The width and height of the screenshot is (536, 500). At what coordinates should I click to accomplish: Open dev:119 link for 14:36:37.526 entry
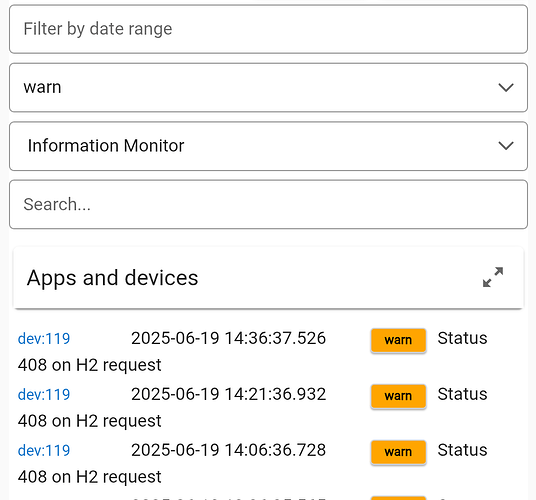44,339
